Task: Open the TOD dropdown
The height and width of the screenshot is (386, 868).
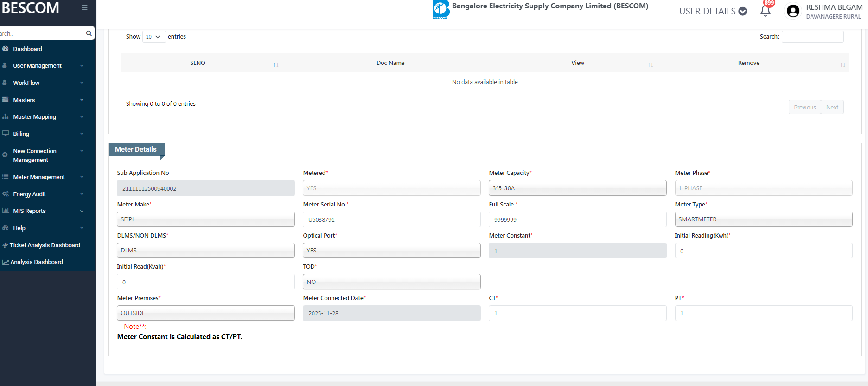Action: tap(391, 282)
